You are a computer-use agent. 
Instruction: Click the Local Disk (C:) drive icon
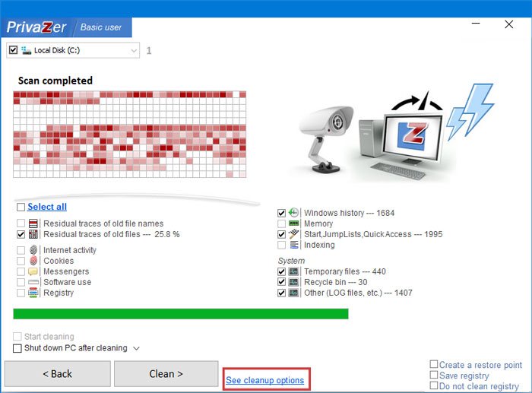pyautogui.click(x=26, y=50)
